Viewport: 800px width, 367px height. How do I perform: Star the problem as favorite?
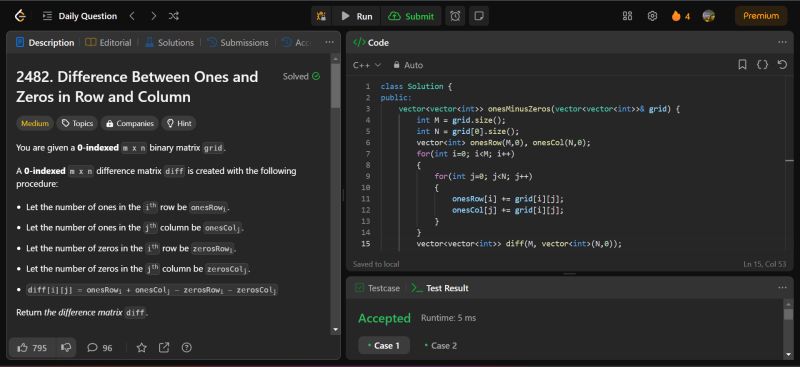pos(142,348)
